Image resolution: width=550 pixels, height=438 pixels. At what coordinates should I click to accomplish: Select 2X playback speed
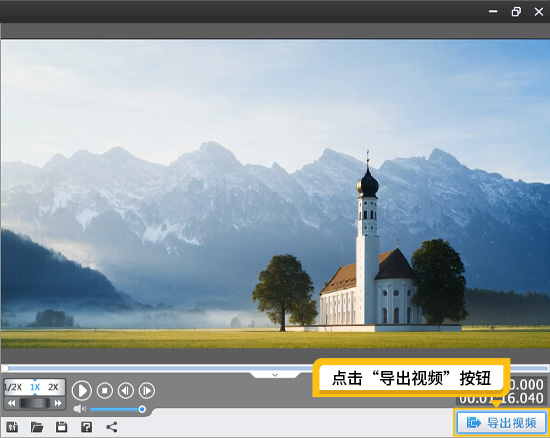point(53,387)
